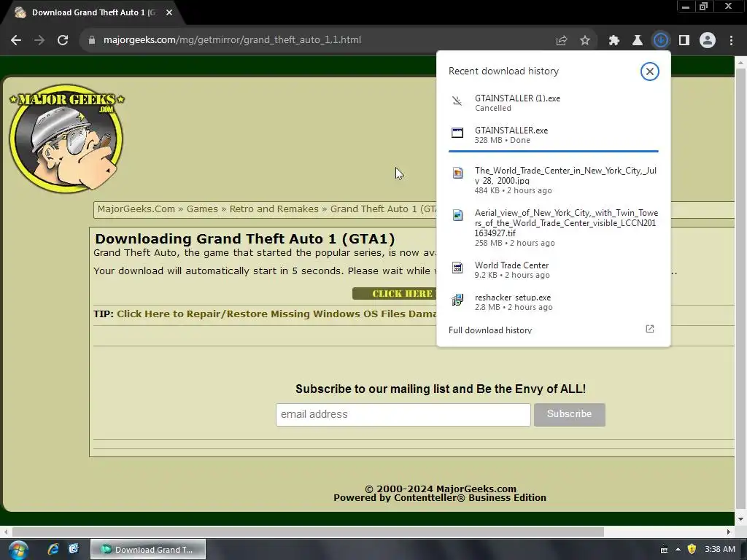
Task: Close the Download Grand Theft Auto tab
Action: [x=169, y=13]
